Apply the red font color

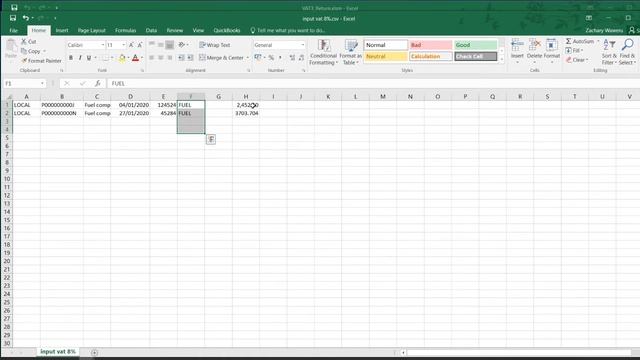[136, 58]
